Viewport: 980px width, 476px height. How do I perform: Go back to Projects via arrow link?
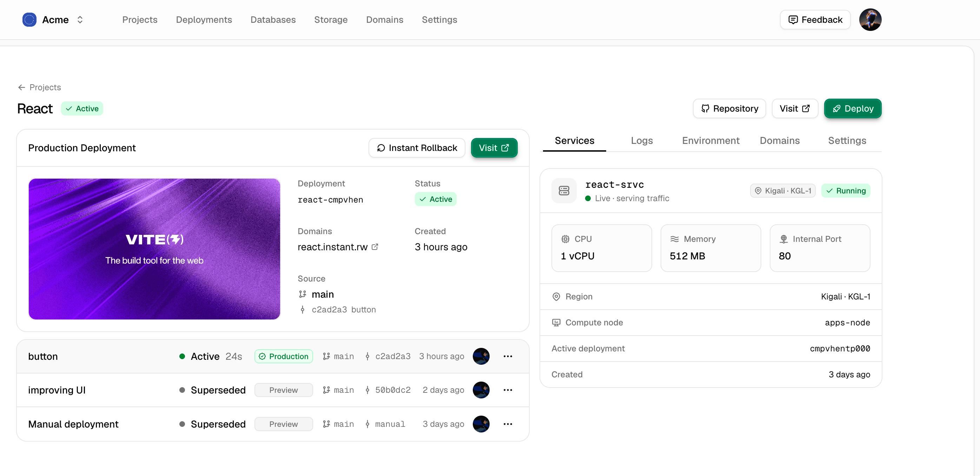39,87
